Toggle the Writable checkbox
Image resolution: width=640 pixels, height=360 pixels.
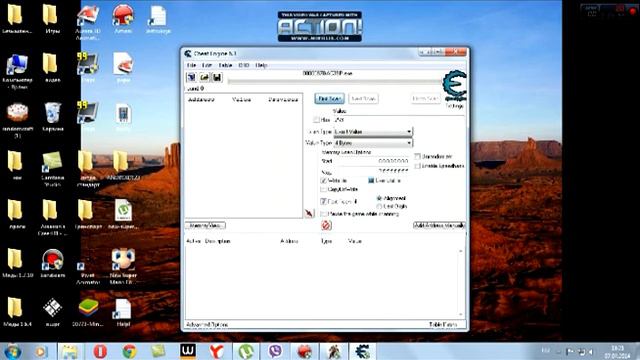coord(324,180)
